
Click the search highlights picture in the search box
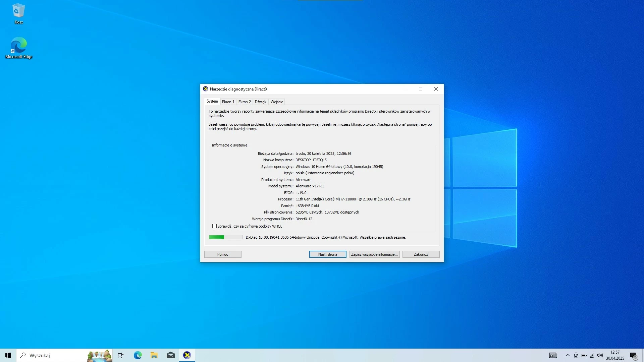click(x=99, y=356)
